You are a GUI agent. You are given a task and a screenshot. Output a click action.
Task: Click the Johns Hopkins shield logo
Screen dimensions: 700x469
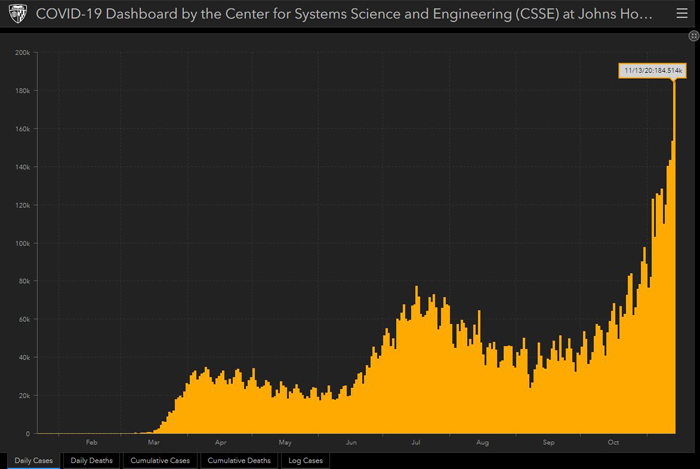tap(18, 14)
